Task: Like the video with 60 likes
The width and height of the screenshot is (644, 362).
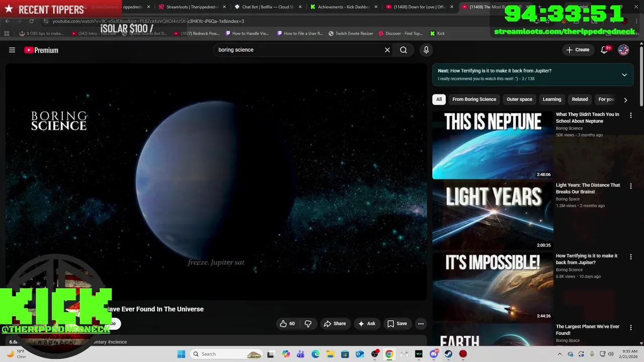Action: 287,324
